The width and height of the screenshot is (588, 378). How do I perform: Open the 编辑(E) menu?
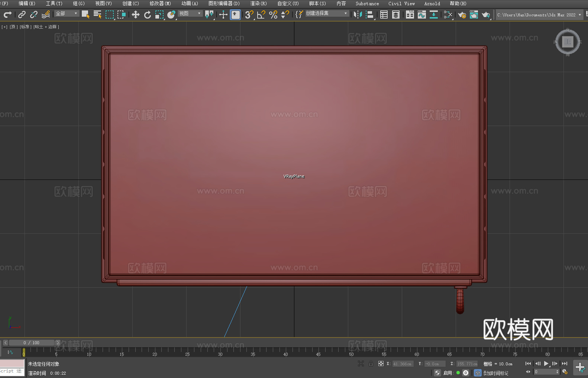[x=27, y=3]
